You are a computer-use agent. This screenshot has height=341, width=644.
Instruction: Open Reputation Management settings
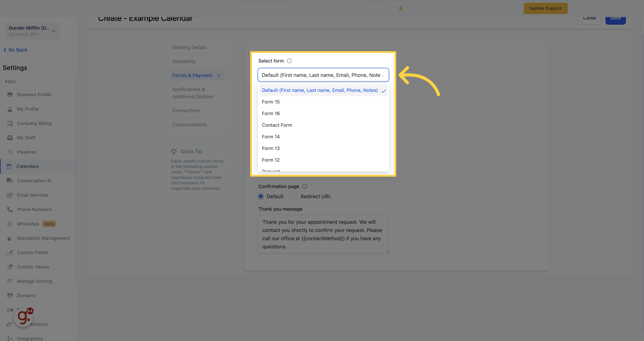click(38, 238)
